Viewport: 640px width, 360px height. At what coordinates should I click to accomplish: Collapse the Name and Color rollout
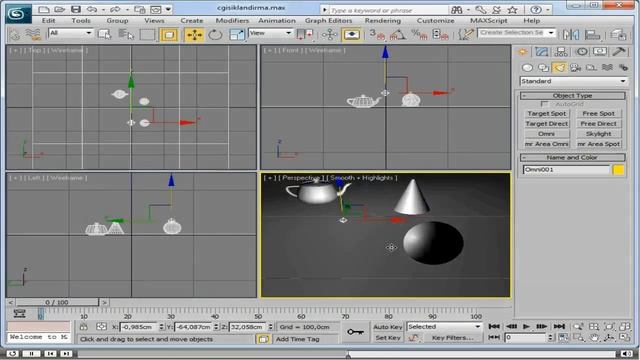572,158
